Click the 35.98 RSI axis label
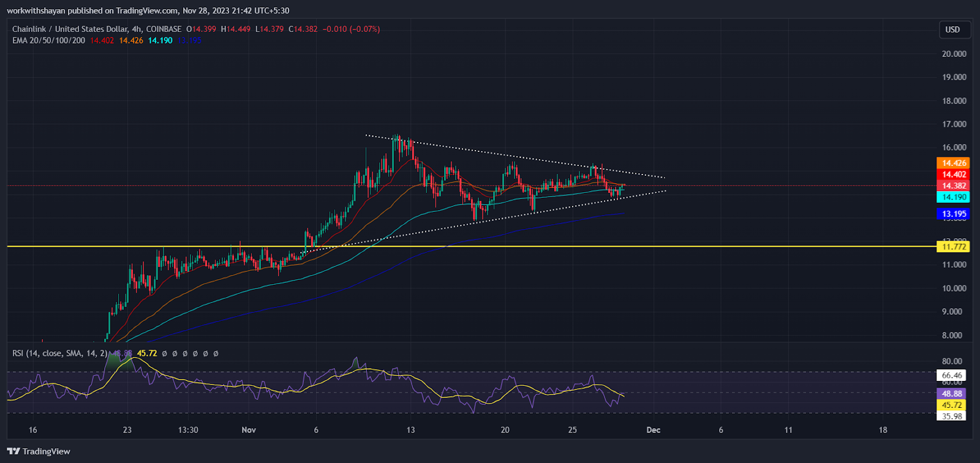Viewport: 980px width, 463px height. click(952, 416)
